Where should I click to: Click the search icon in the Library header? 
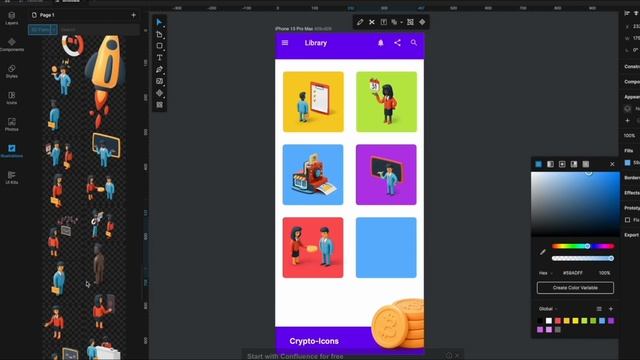click(413, 43)
